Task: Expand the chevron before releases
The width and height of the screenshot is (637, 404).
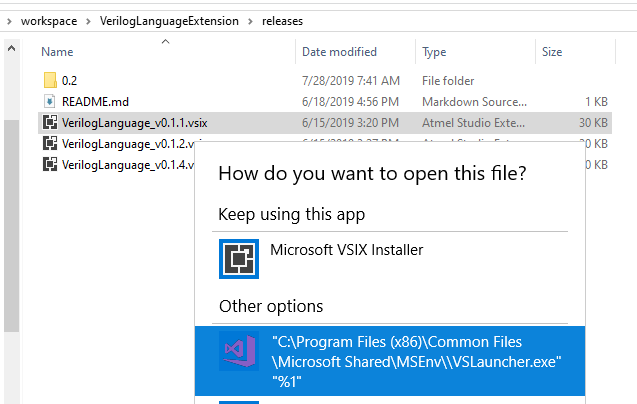Action: [x=250, y=21]
